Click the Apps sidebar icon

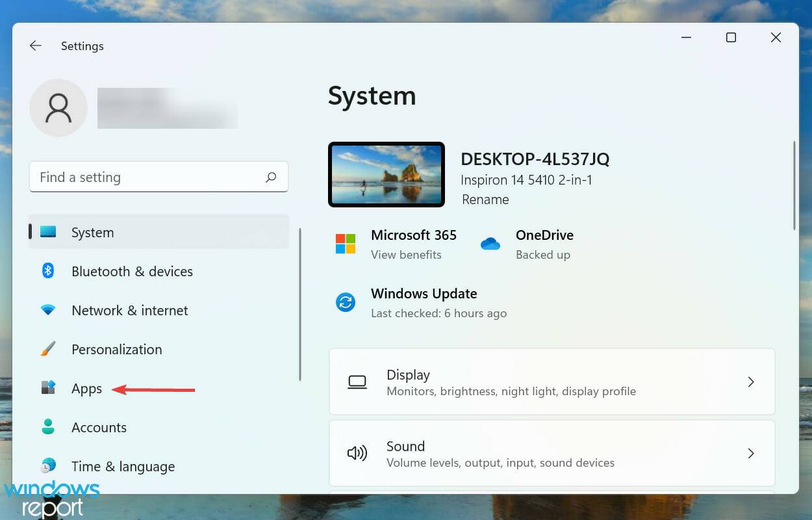click(x=48, y=388)
